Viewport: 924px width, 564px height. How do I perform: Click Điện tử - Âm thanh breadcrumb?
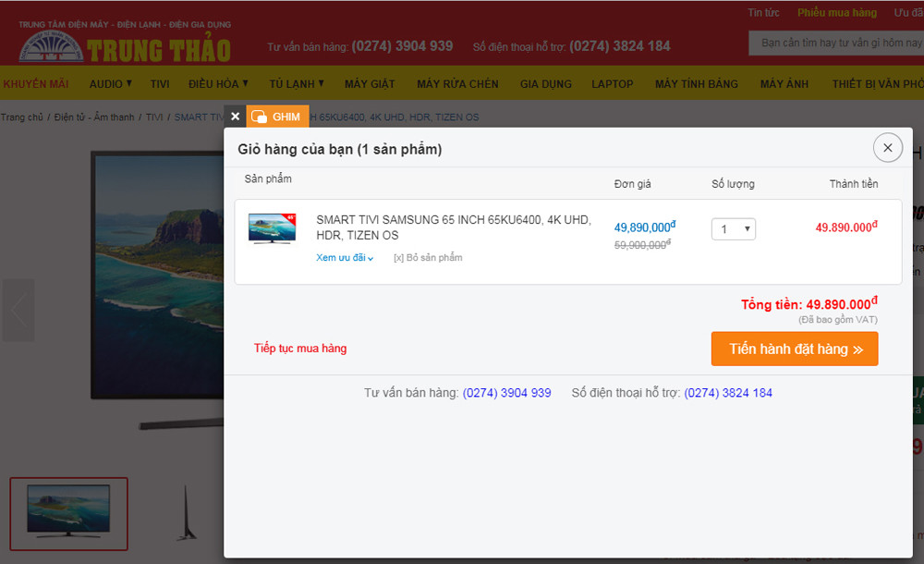point(94,117)
